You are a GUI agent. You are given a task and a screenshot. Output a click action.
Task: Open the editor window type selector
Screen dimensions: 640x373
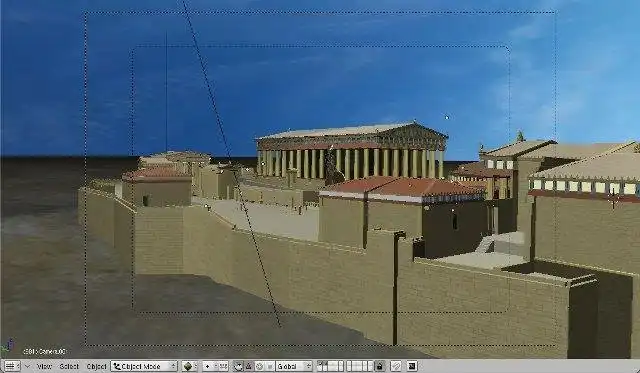(x=12, y=366)
